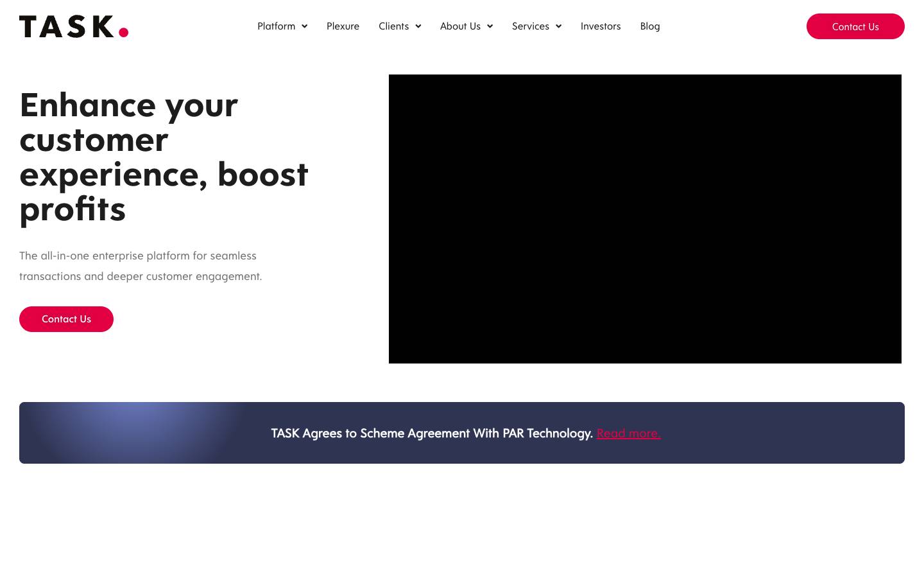
Task: Open About Us in the navigation bar
Action: 460,26
